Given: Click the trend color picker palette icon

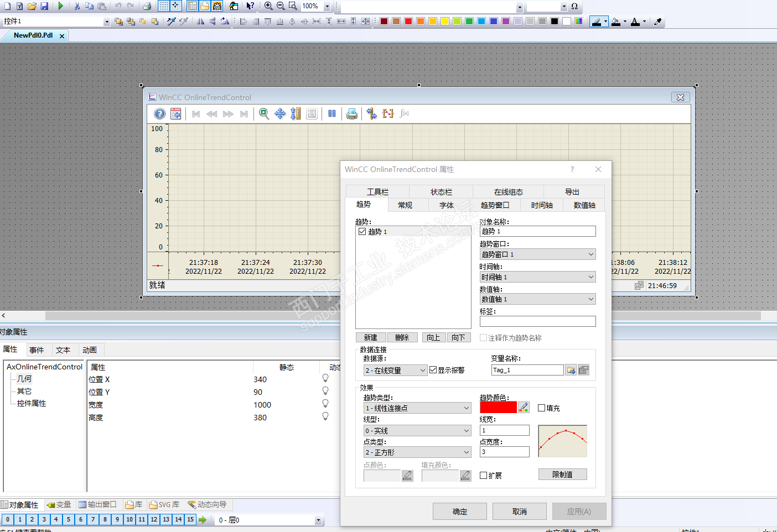Looking at the screenshot, I should pos(524,408).
